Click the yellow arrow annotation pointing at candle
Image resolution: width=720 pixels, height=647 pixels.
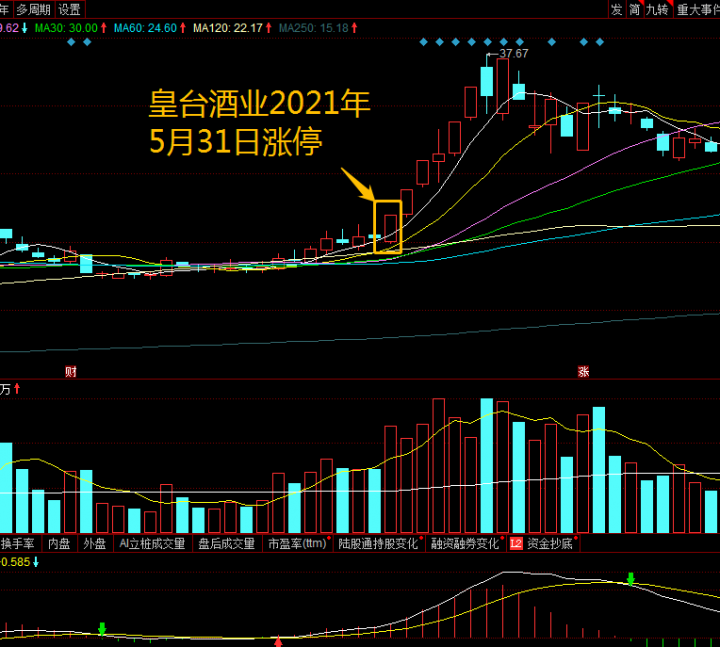357,185
